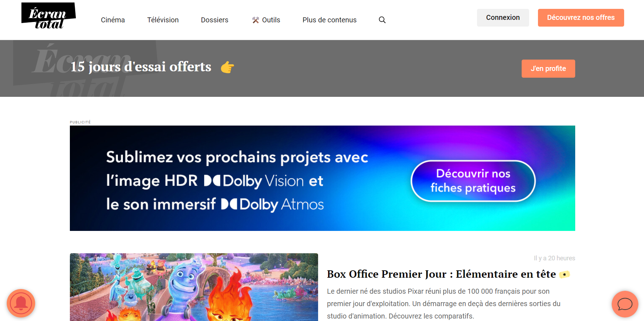Open the Elemental movie thumbnail image

tap(194, 287)
